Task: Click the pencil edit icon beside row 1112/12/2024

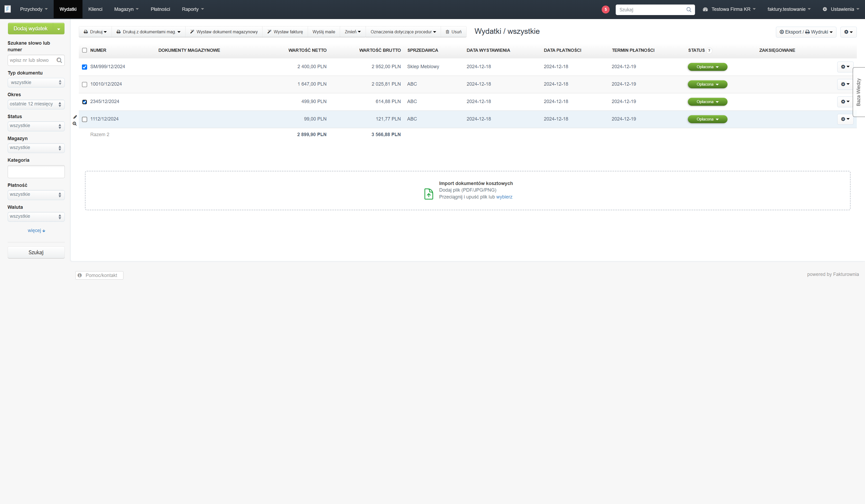Action: [75, 117]
